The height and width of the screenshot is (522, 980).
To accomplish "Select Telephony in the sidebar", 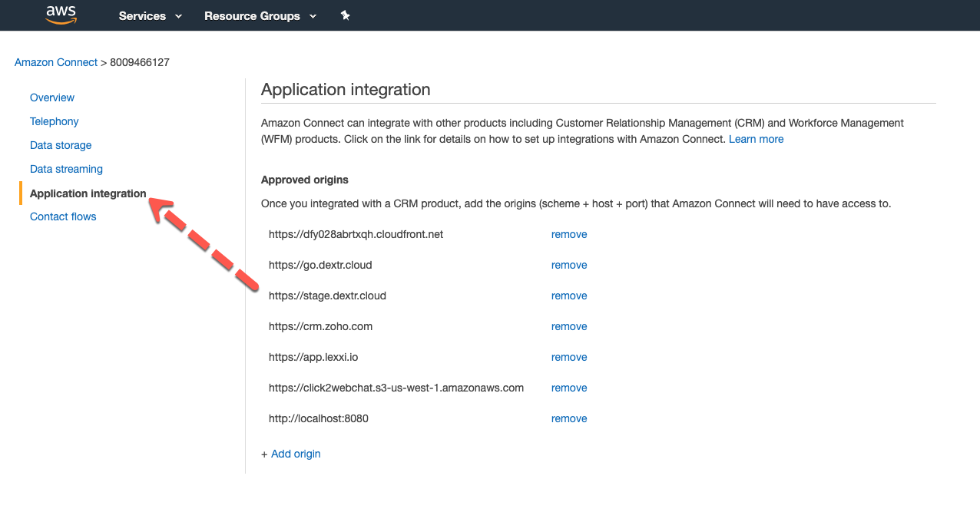I will (x=55, y=121).
